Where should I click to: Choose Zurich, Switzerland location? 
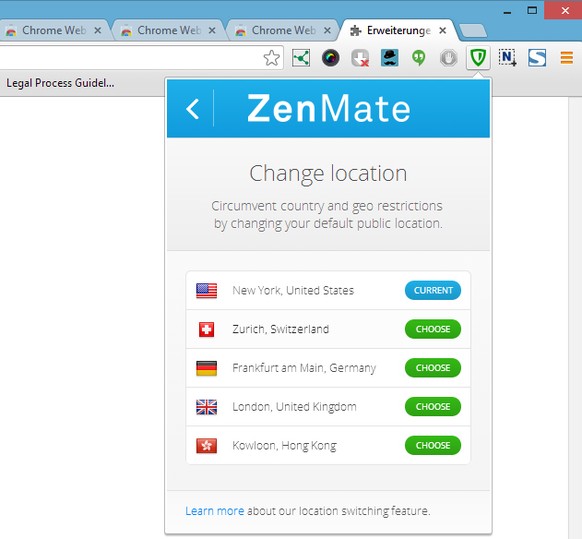[x=433, y=329]
